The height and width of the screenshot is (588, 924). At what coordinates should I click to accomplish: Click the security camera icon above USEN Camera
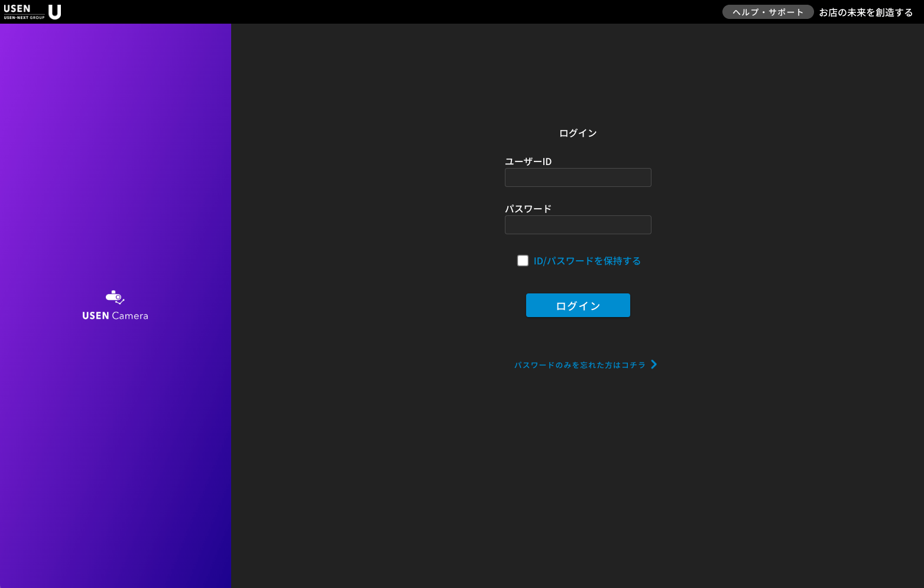click(115, 297)
